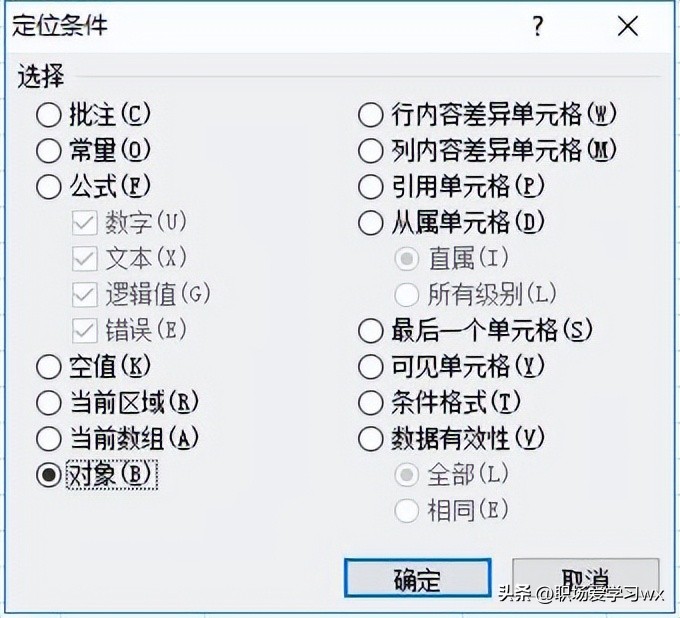This screenshot has height=618, width=680.
Task: Choose 当前数组(A) radio option
Action: click(48, 438)
